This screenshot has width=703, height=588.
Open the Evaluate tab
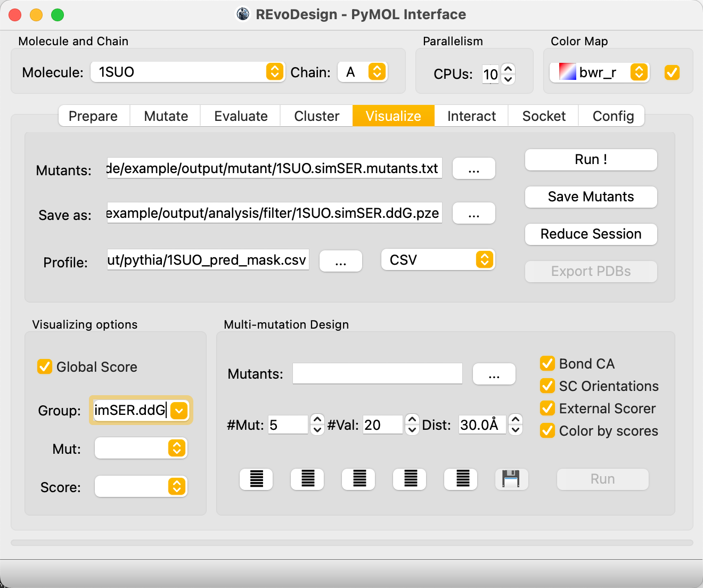[241, 116]
